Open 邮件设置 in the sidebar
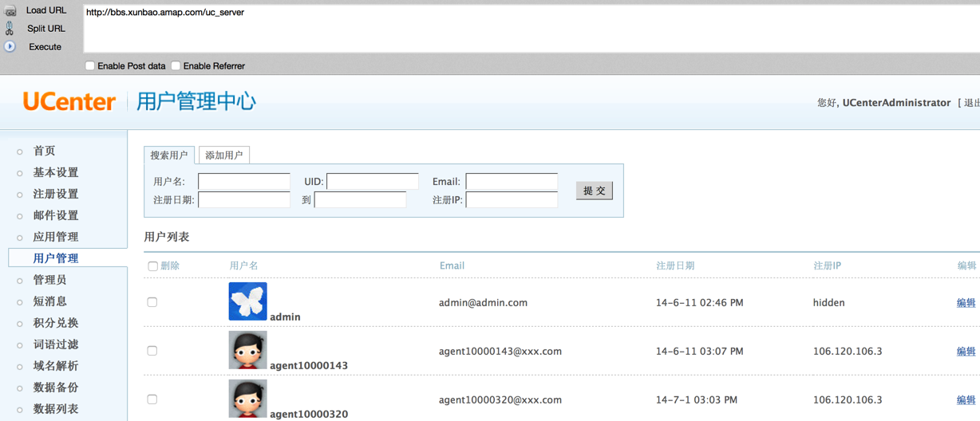Viewport: 980px width, 421px height. coord(56,215)
